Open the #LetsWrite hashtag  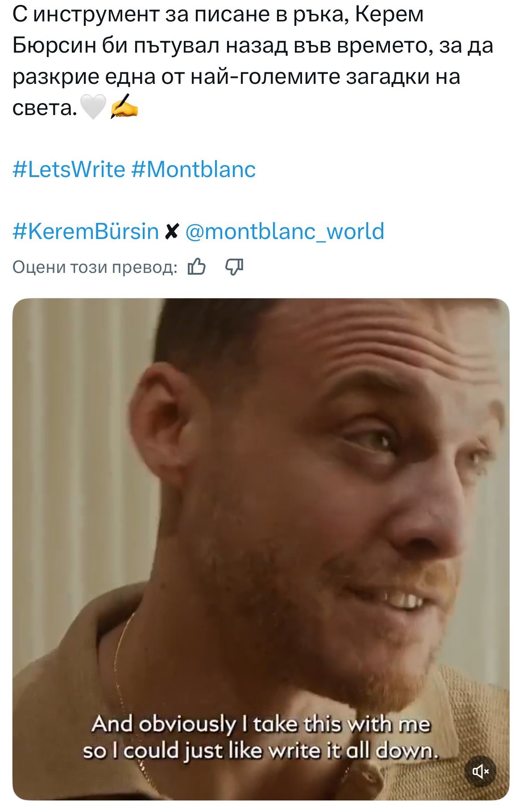click(69, 169)
